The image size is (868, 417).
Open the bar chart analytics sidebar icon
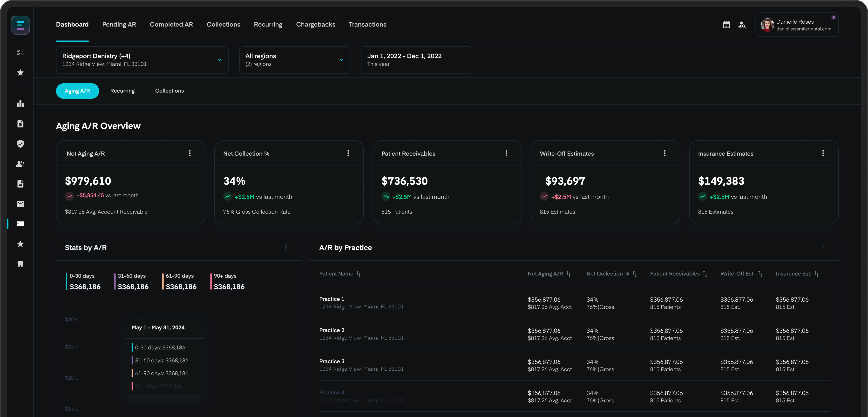[x=20, y=104]
